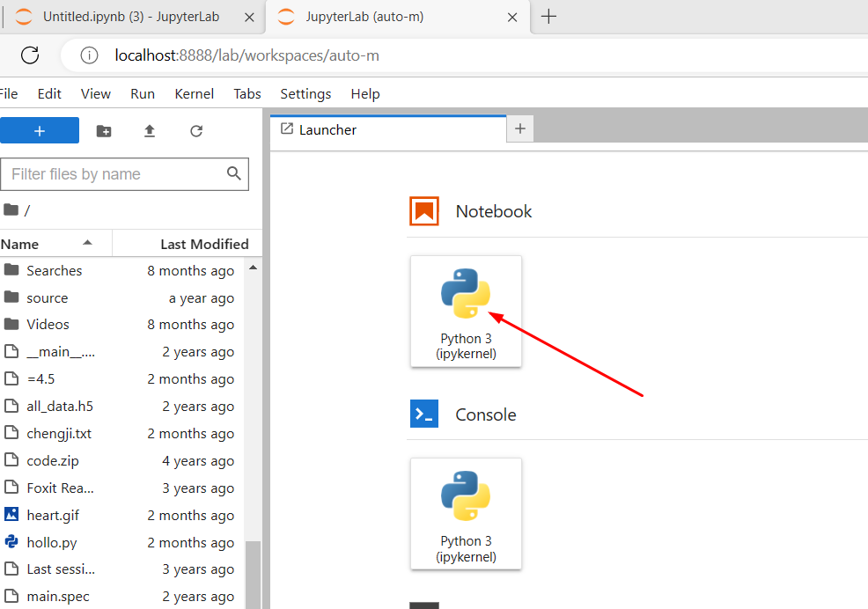The width and height of the screenshot is (868, 609).
Task: Select chengji.txt file
Action: pyautogui.click(x=121, y=434)
